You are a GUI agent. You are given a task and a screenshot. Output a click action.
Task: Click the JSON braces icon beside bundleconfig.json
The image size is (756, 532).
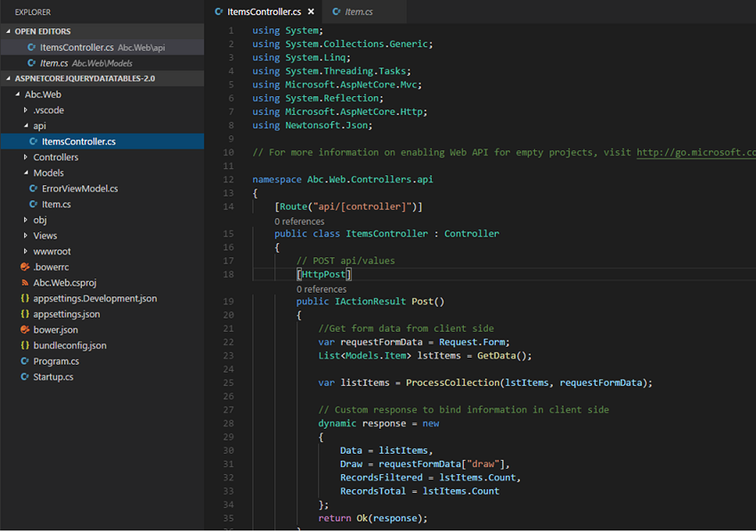click(25, 345)
